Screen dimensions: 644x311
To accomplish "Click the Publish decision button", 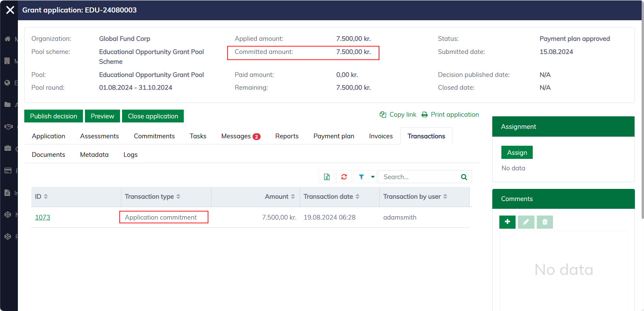I will (53, 116).
